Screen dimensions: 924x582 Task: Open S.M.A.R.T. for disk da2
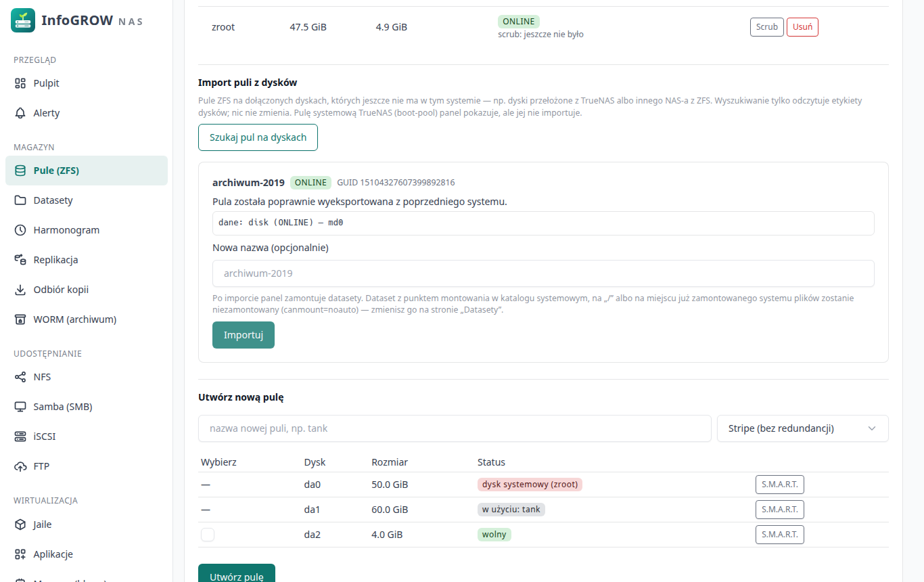(x=779, y=535)
